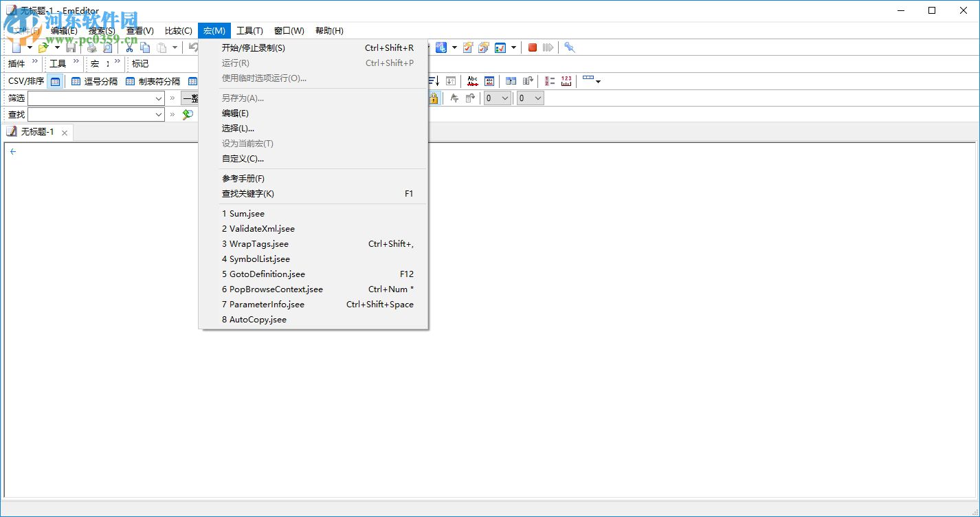980x517 pixels.
Task: Click the 标记 marks toolbar button
Action: click(x=139, y=63)
